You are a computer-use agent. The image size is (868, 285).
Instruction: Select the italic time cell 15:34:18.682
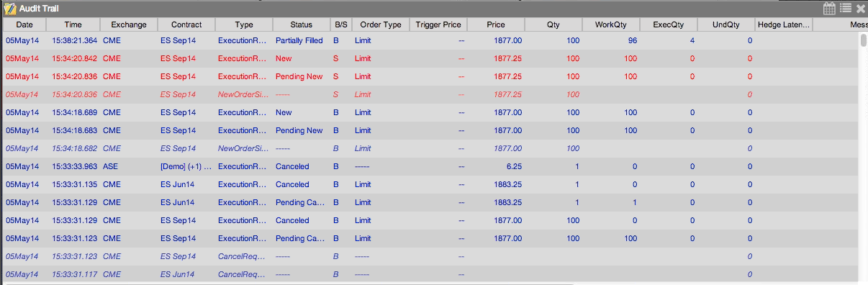coord(75,148)
